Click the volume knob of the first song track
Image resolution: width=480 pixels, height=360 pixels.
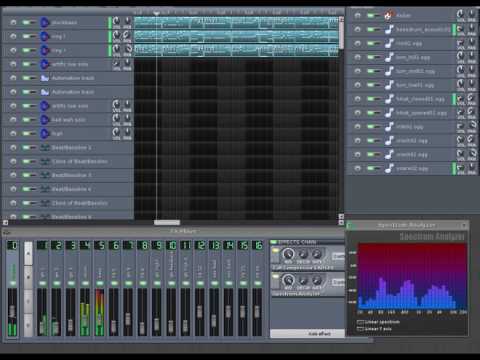pos(116,21)
